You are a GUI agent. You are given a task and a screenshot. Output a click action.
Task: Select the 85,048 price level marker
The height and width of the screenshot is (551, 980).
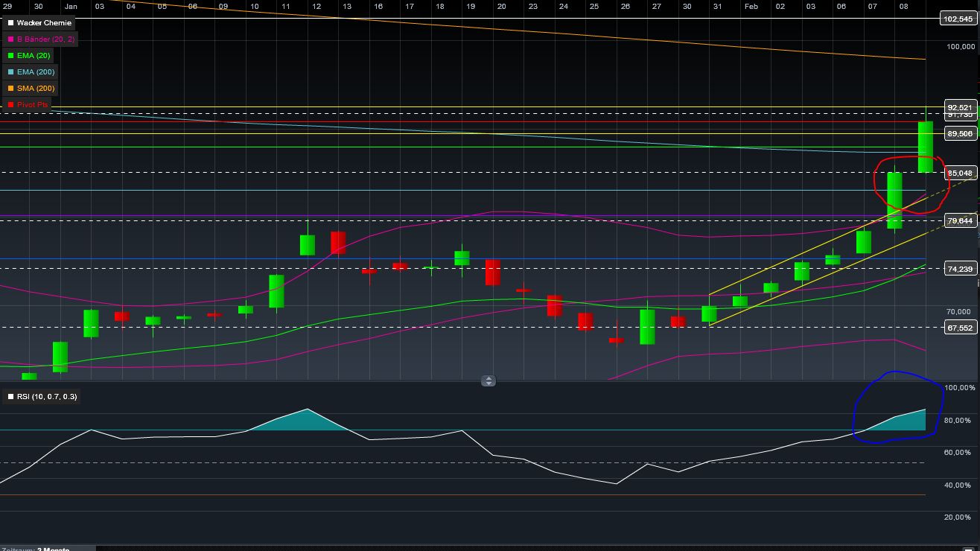[958, 173]
